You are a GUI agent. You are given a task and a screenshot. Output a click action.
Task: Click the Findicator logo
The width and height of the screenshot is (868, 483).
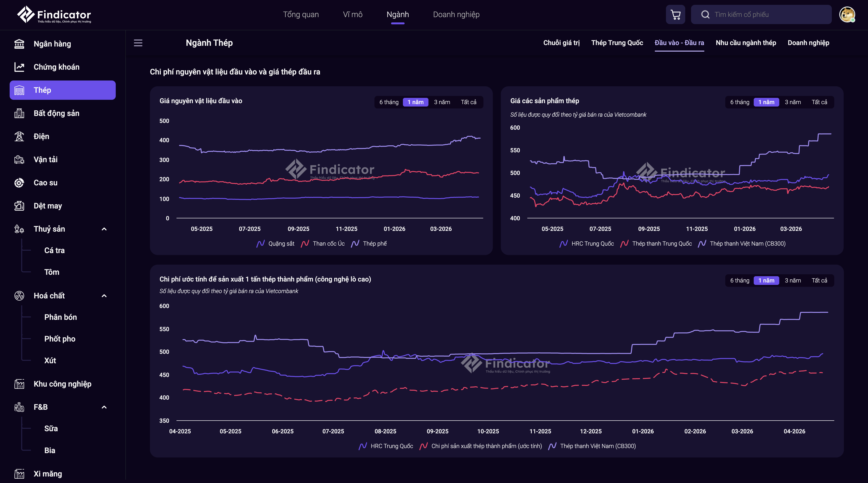point(54,14)
